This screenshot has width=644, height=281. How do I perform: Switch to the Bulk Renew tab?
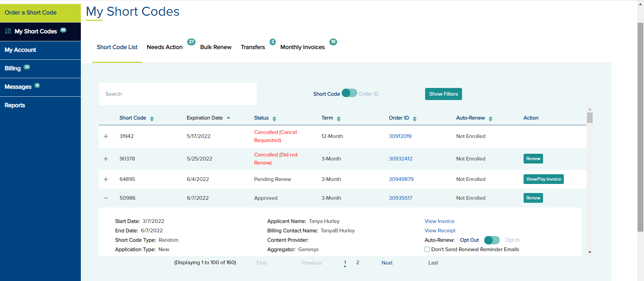click(x=216, y=47)
